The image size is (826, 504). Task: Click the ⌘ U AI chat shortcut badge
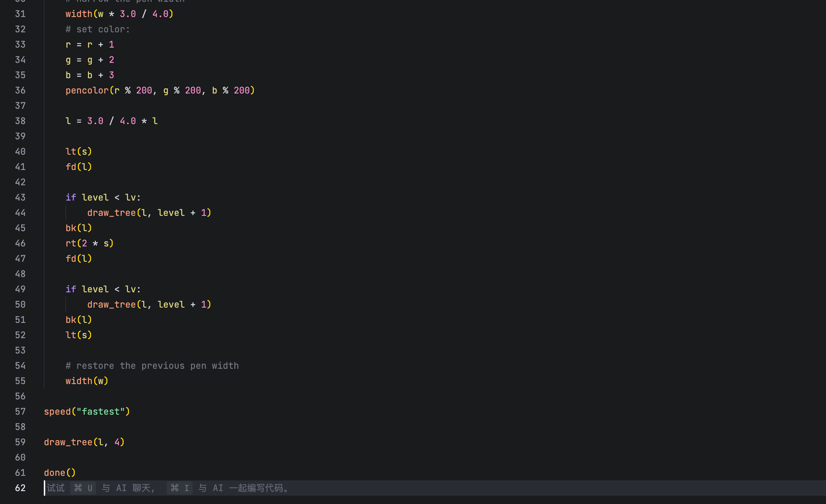[x=83, y=488]
